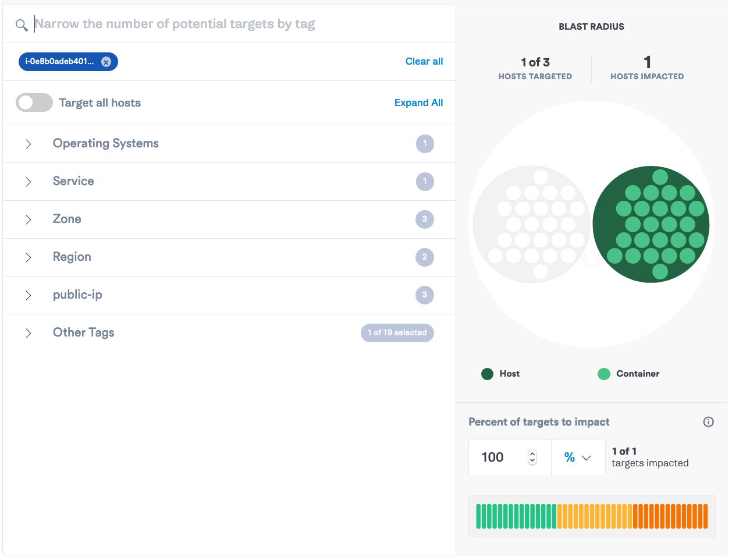
Task: Remove the i-0e8b0adeb401 tag chip
Action: click(106, 62)
